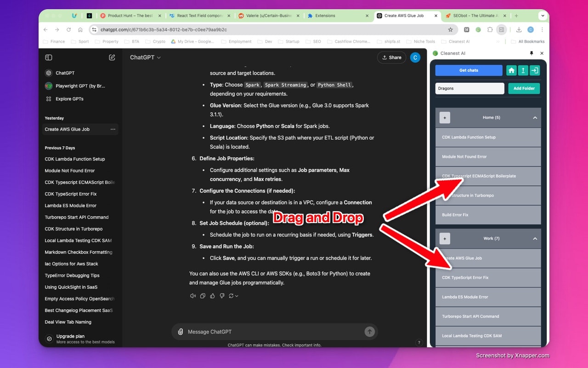Viewport: 588px width, 368px height.
Task: Open the Finance bookmarks folder
Action: [54, 41]
